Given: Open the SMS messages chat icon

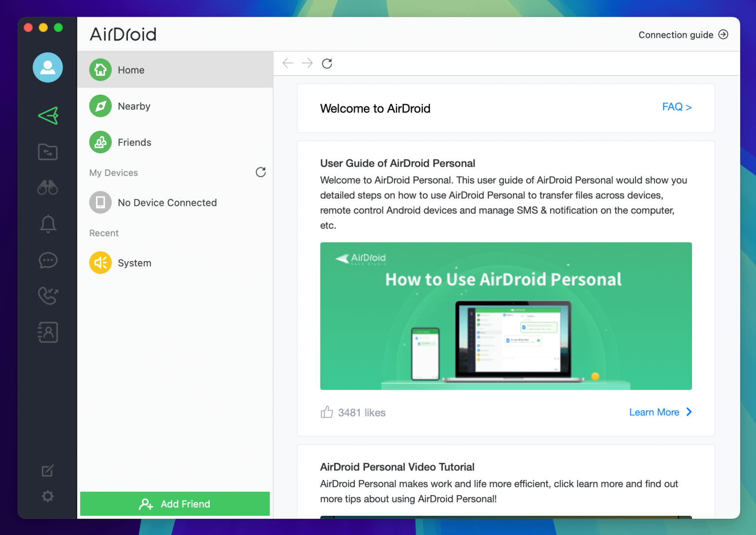Looking at the screenshot, I should pos(48,260).
